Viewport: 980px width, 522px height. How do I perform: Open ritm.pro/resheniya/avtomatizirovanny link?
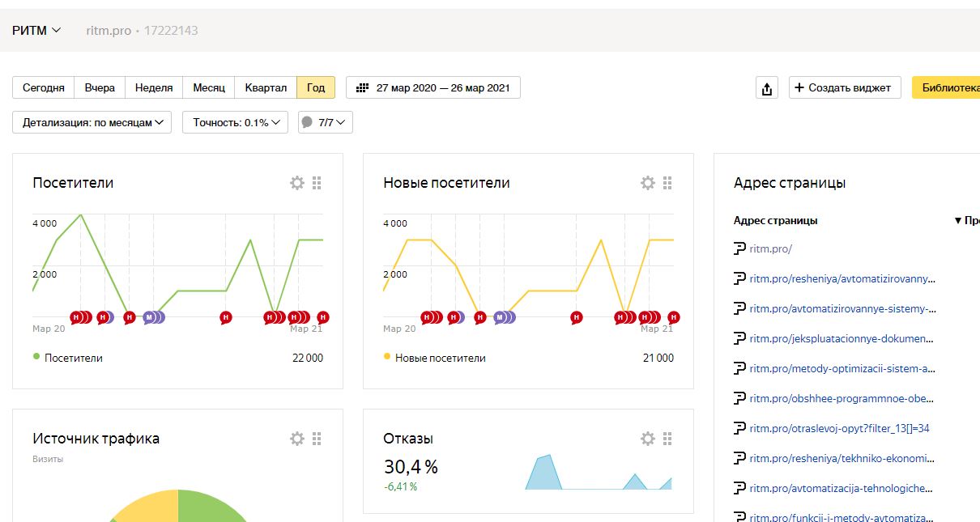click(842, 279)
